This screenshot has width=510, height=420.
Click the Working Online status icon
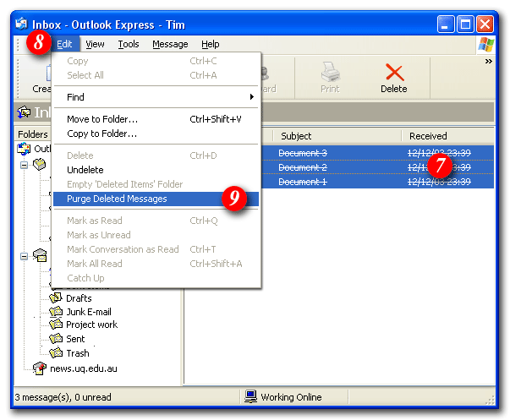250,396
